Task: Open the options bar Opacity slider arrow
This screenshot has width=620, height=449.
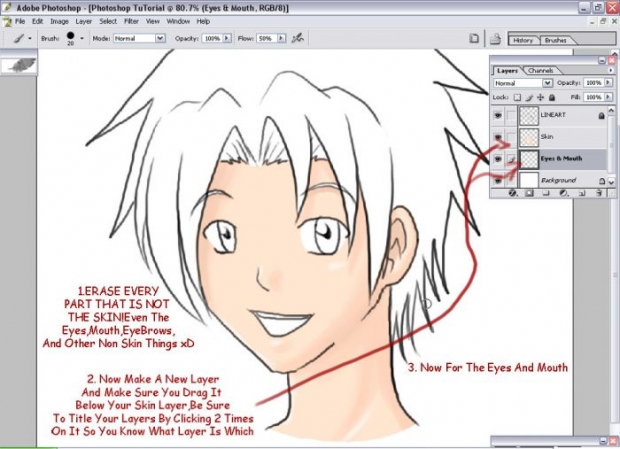Action: tap(227, 38)
